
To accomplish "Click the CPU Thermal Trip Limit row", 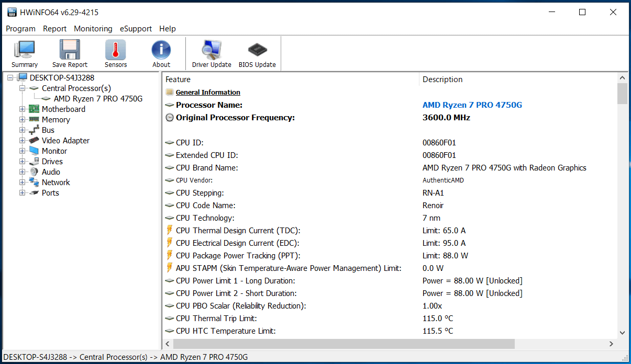I will tap(390, 318).
